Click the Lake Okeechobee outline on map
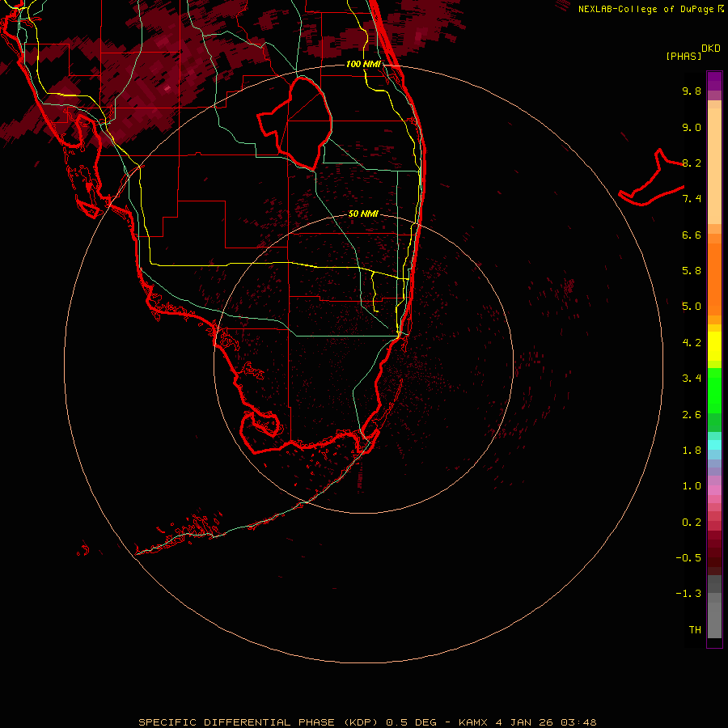728x728 pixels. tap(294, 123)
